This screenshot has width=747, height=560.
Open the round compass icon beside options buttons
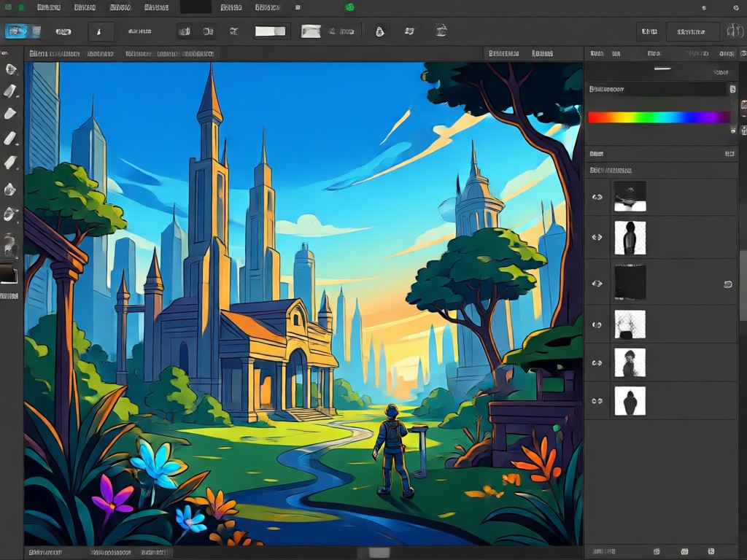click(x=735, y=31)
